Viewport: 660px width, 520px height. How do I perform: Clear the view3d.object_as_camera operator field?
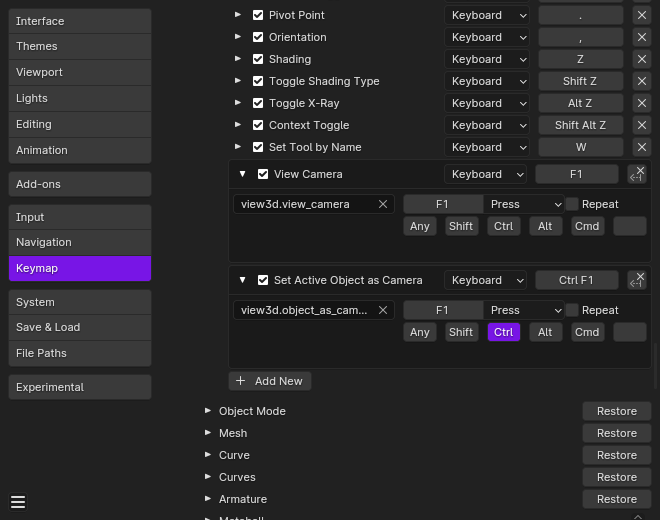click(383, 310)
